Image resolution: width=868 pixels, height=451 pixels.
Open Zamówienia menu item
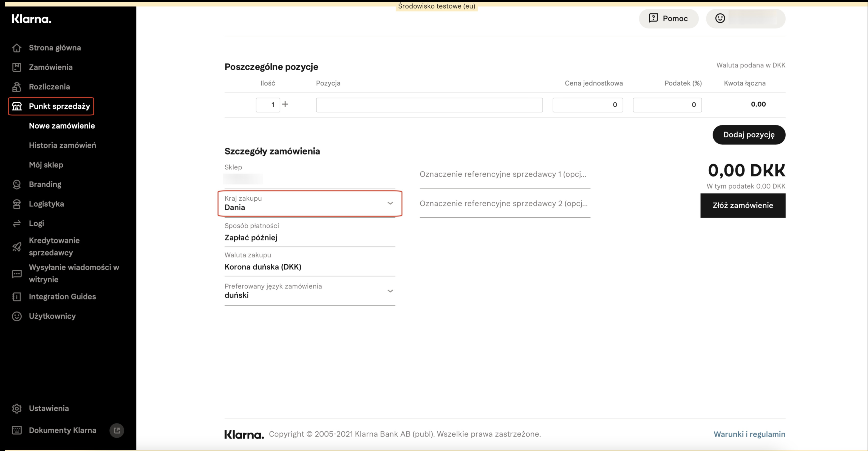click(x=51, y=67)
